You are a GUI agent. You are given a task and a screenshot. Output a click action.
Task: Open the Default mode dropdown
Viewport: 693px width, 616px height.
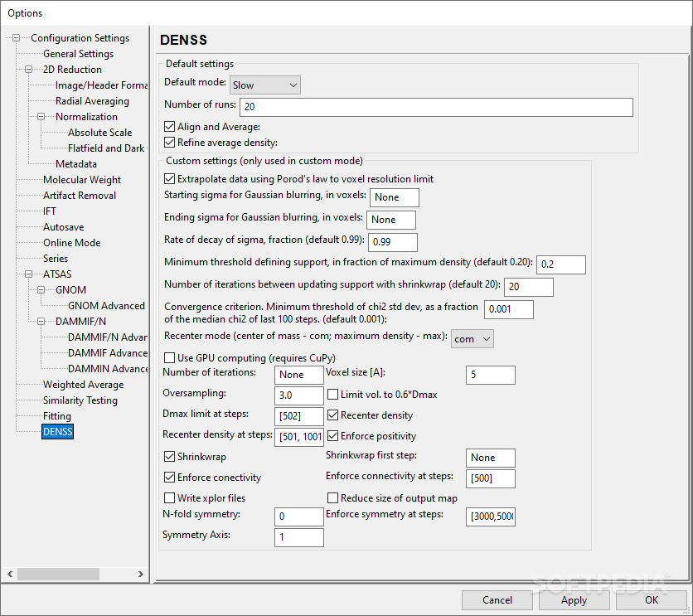[x=265, y=85]
